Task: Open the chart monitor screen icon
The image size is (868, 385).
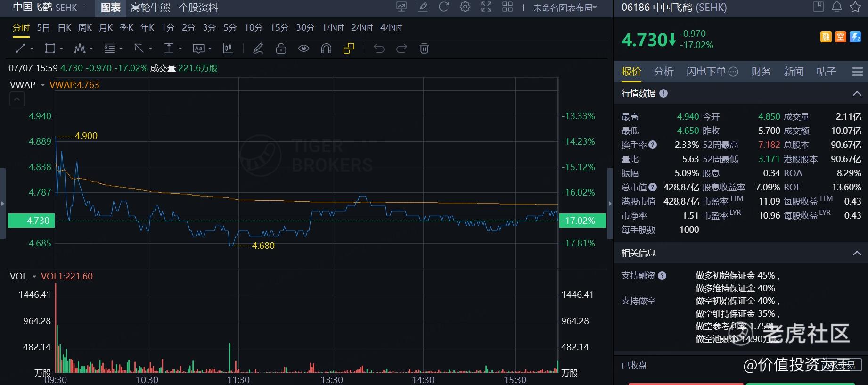Action: tap(401, 7)
